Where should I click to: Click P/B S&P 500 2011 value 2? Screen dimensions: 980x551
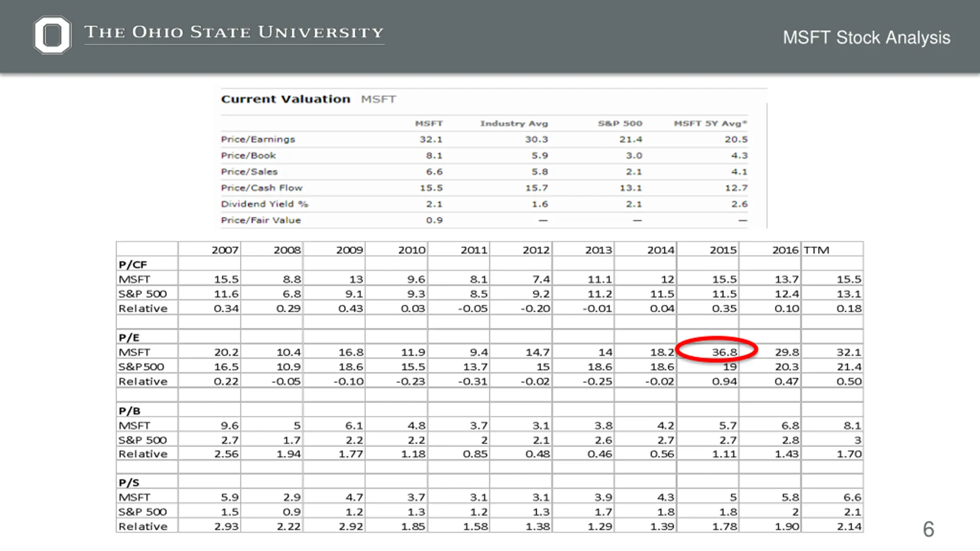484,440
